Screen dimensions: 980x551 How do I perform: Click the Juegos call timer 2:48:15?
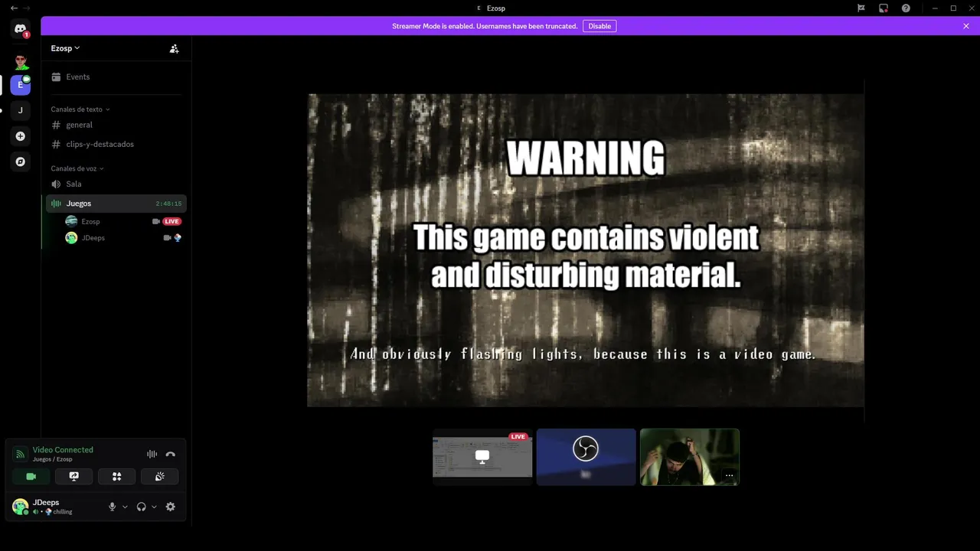168,204
